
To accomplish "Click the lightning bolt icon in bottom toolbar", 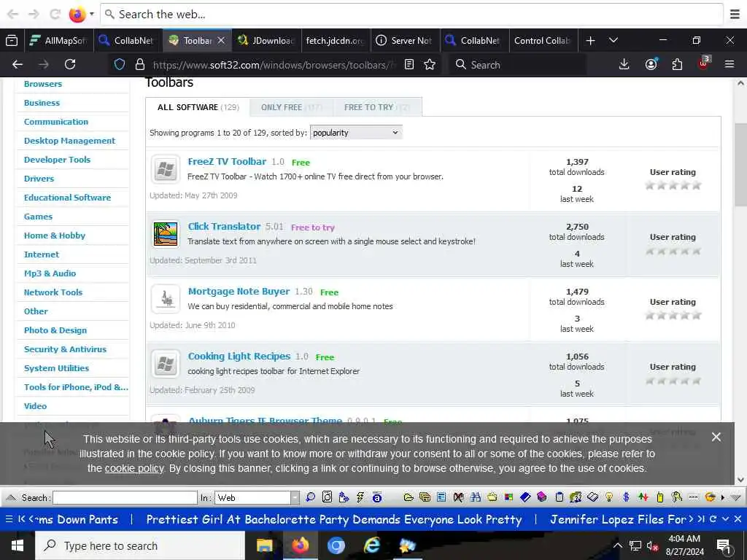I will 360,497.
